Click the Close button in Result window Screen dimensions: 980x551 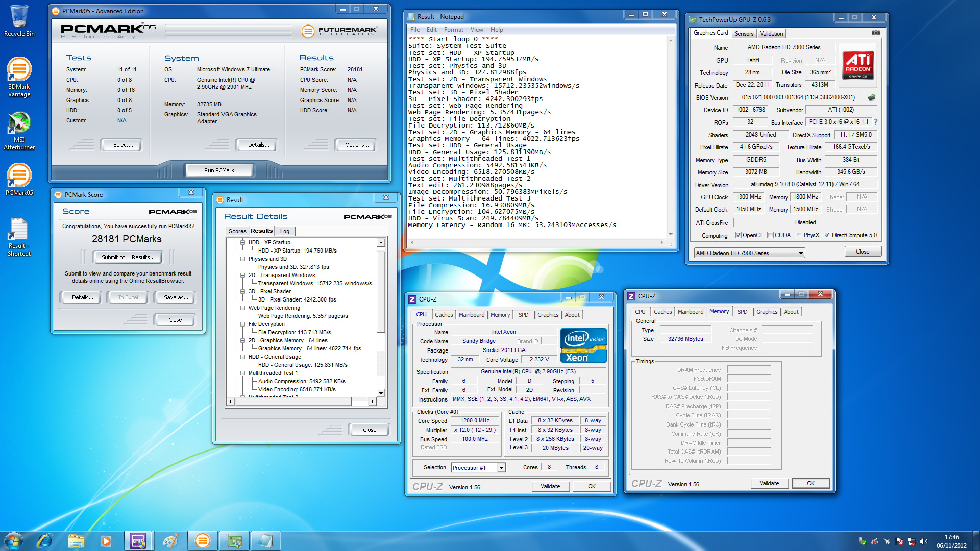[x=369, y=430]
